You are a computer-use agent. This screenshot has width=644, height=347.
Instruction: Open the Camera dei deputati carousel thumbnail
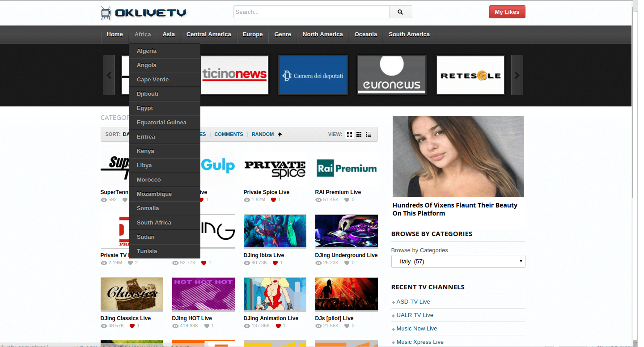tap(313, 75)
